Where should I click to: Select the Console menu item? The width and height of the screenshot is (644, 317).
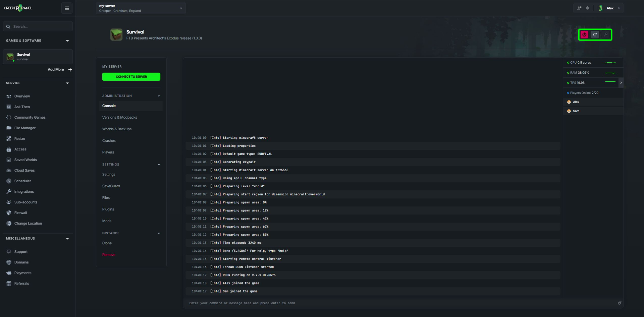[x=131, y=106]
